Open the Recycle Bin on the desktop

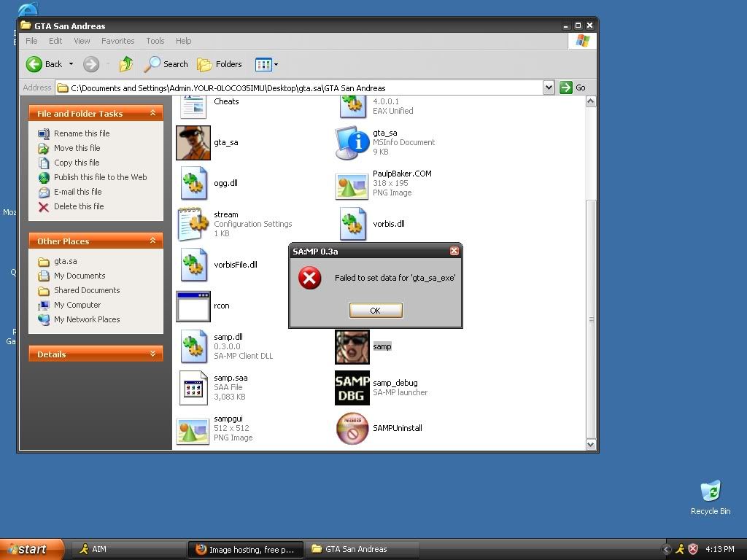(x=710, y=493)
